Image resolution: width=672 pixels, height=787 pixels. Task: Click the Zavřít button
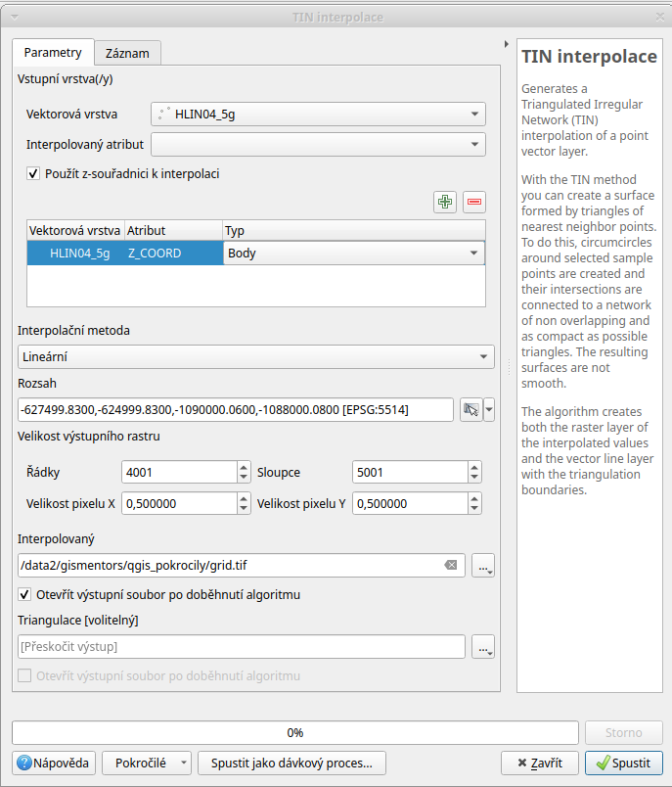(540, 763)
